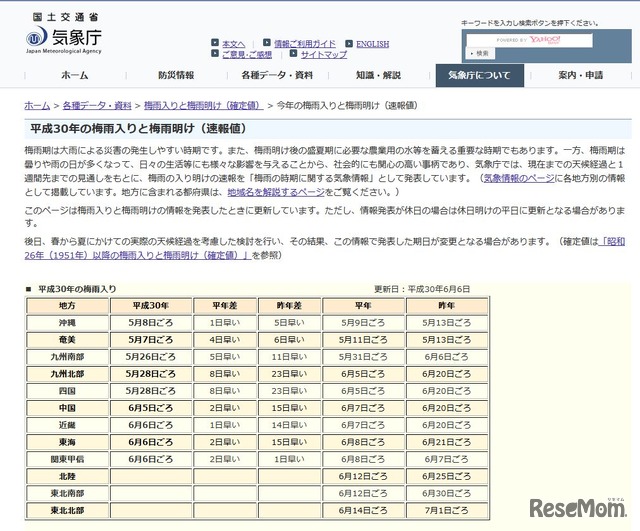
Task: Click the square icon before 本文へ
Action: click(x=215, y=42)
